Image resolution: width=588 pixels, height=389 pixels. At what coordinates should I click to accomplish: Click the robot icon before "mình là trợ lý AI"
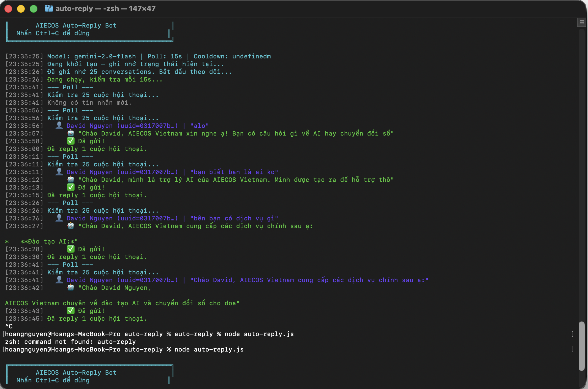(x=71, y=179)
